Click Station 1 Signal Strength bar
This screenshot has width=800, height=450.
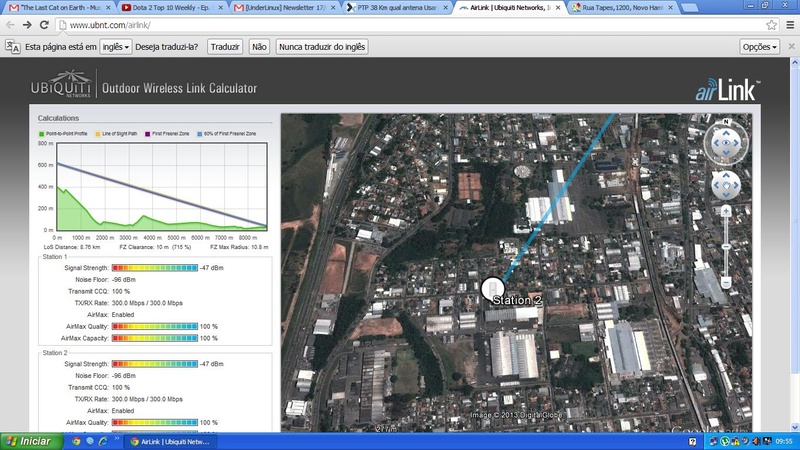tap(155, 268)
